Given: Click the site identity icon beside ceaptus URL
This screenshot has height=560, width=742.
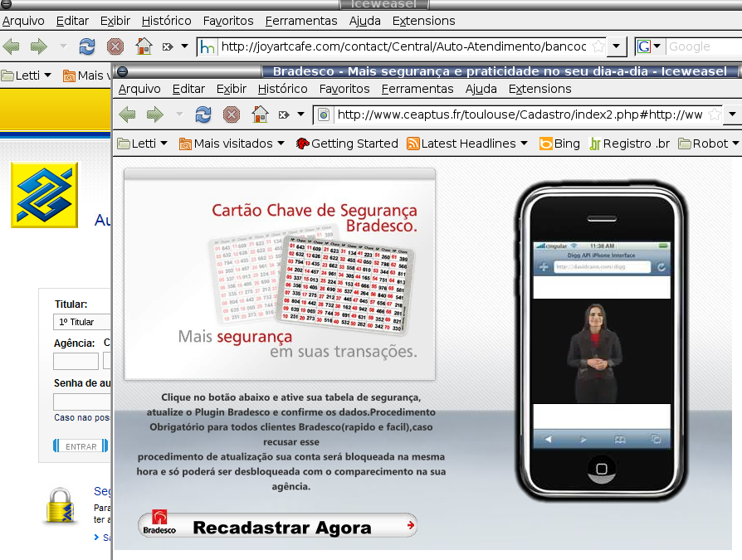Looking at the screenshot, I should (324, 114).
